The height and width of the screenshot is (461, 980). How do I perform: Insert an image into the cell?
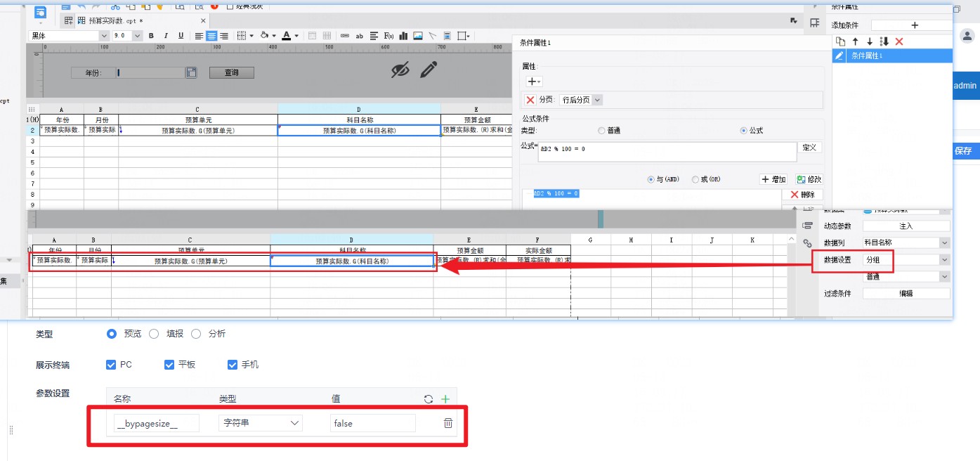(418, 36)
